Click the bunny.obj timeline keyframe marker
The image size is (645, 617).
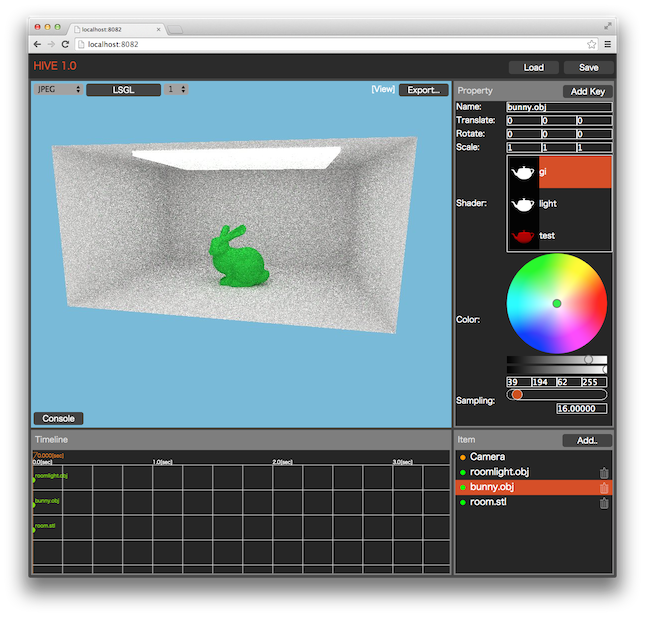click(x=34, y=505)
